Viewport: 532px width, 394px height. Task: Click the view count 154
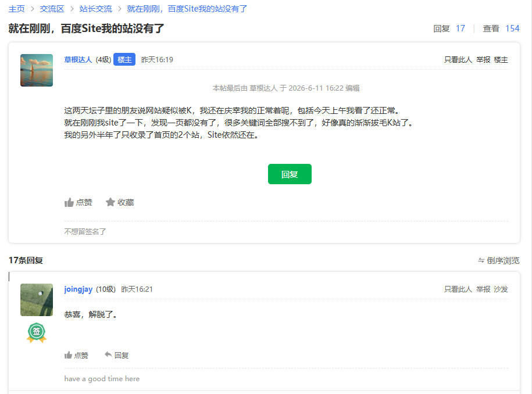(x=512, y=28)
